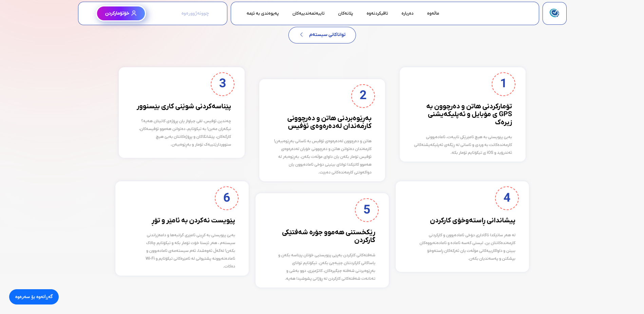Image resolution: width=644 pixels, height=314 pixels.
Task: Open the GPS mobile attendance card heading
Action: click(x=469, y=114)
